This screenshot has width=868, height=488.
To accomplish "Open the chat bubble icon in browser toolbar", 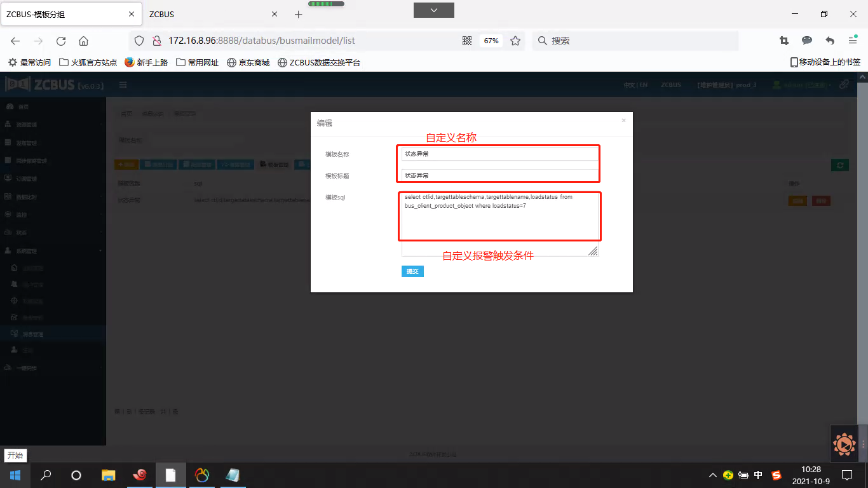I will tap(807, 41).
